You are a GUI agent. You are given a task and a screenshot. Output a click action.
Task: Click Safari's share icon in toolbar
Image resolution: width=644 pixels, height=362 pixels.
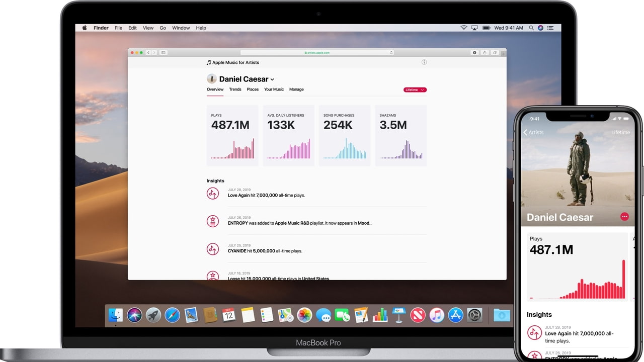click(x=485, y=52)
